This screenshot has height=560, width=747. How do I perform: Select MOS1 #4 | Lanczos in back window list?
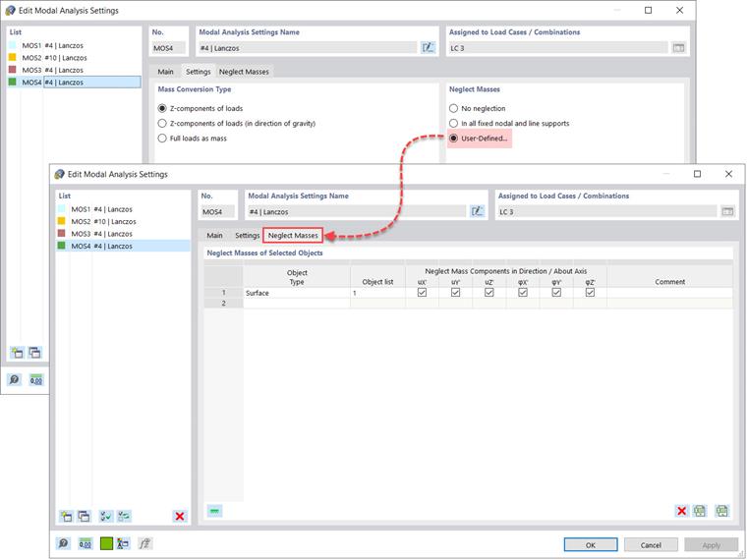[x=74, y=45]
